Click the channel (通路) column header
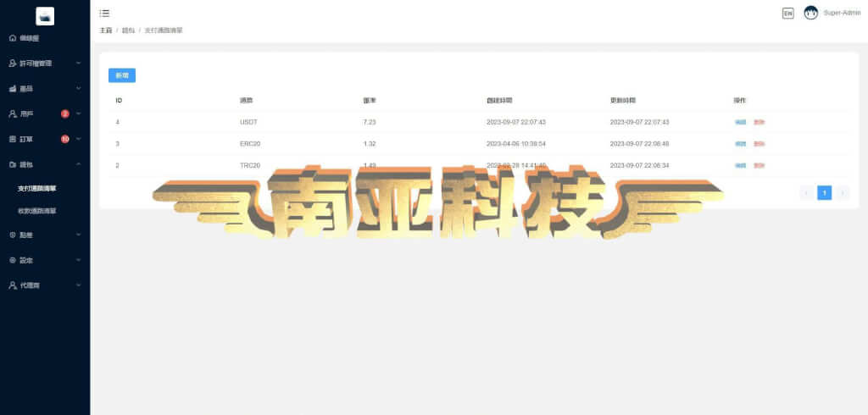868x415 pixels. pos(246,101)
